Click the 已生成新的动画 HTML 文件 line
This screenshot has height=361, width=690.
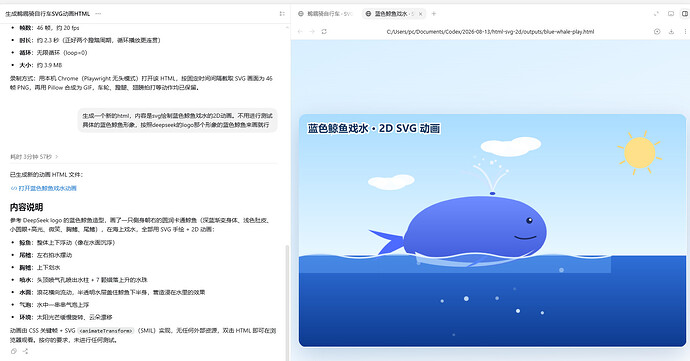(46, 174)
